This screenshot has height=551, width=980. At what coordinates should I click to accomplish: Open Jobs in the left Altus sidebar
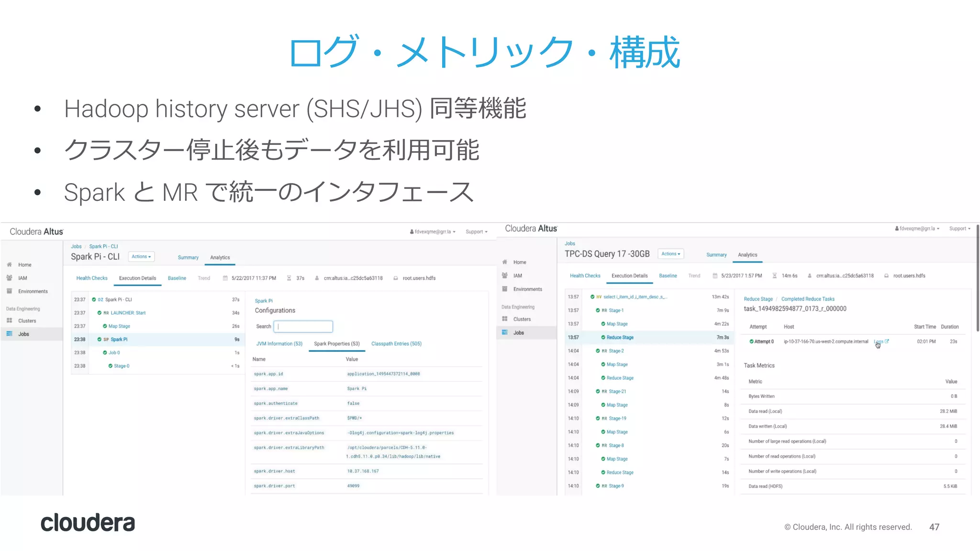[23, 334]
